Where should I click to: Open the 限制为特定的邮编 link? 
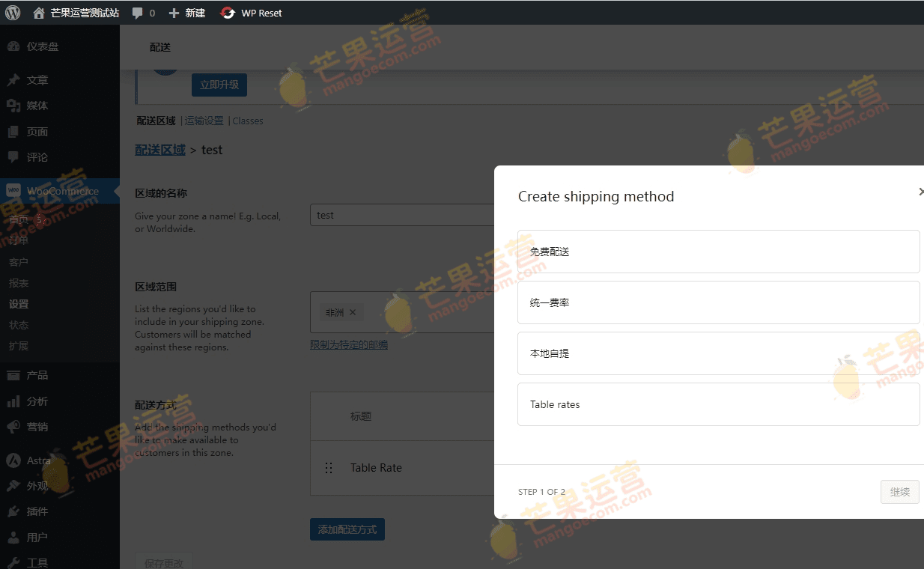coord(349,344)
